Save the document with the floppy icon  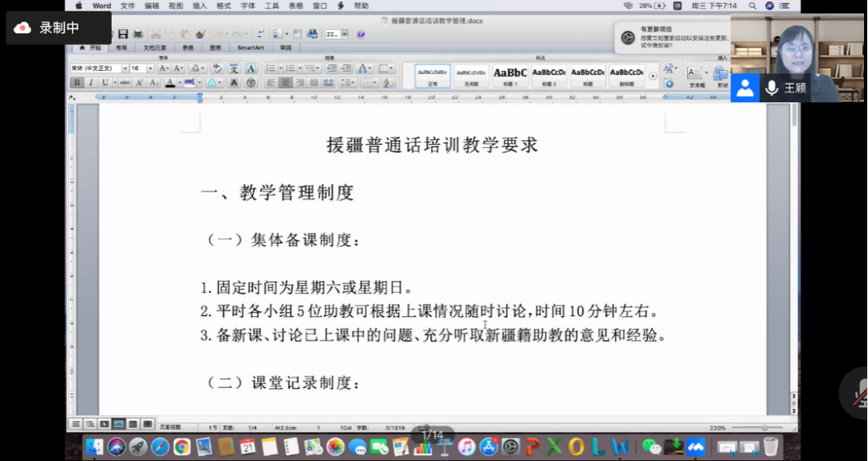123,35
